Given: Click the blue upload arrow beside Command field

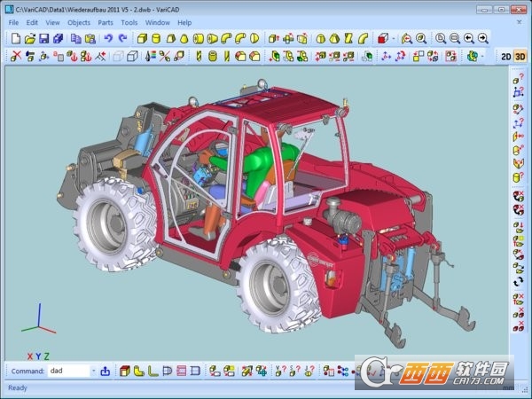Looking at the screenshot, I should (106, 372).
